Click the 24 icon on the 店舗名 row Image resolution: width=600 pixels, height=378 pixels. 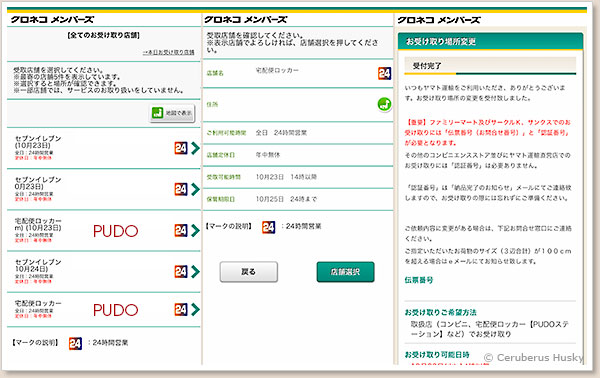[385, 73]
